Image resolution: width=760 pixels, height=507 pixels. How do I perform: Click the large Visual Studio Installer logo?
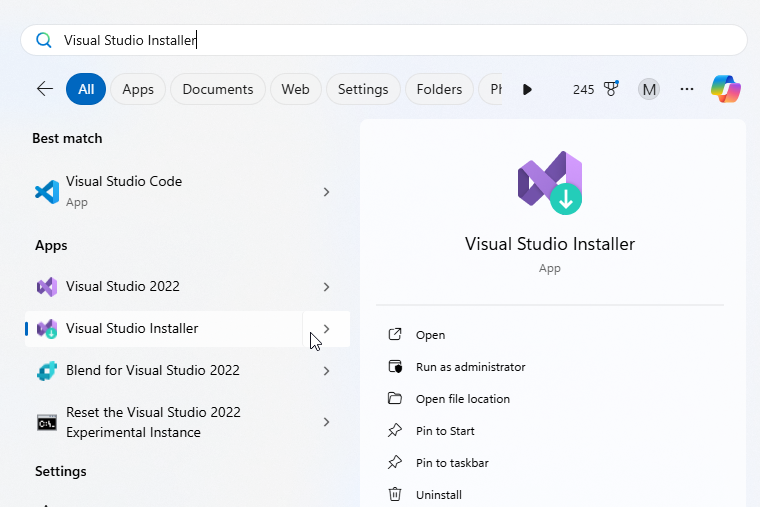pos(550,183)
